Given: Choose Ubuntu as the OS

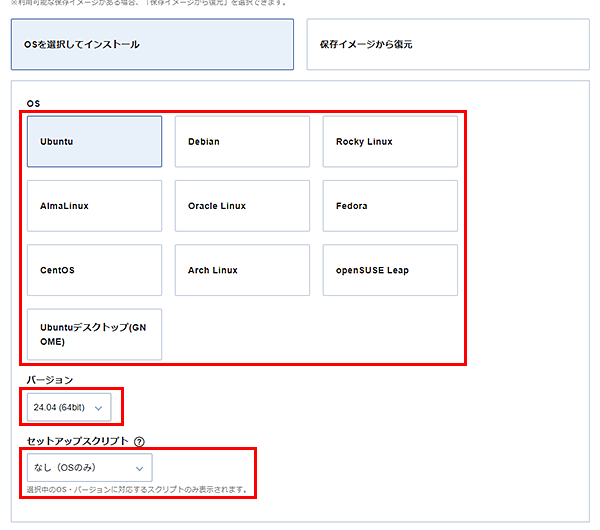Looking at the screenshot, I should [x=95, y=142].
